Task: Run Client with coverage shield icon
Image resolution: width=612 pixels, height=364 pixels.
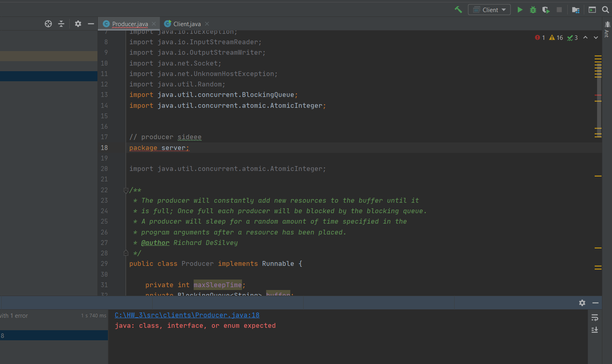Action: [546, 10]
